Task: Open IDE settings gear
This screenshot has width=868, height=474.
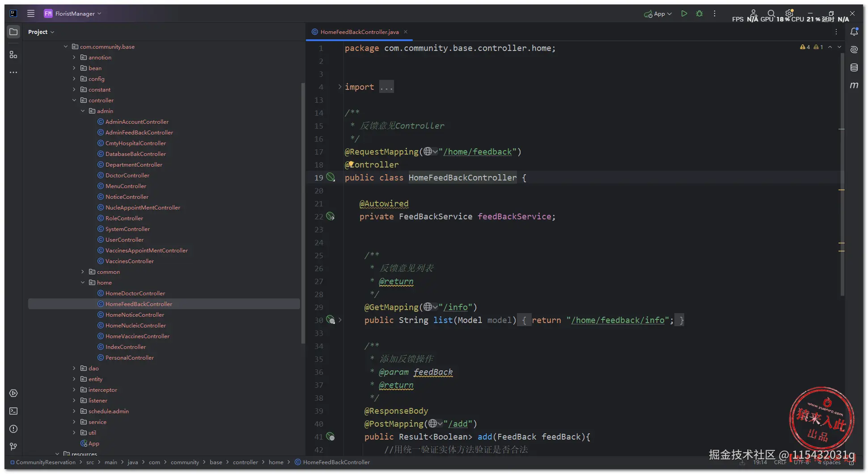Action: coord(789,13)
